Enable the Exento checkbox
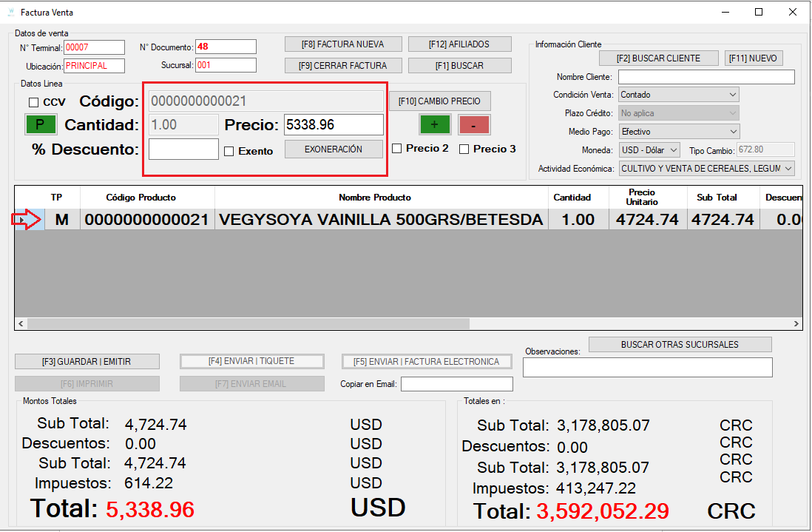This screenshot has width=812, height=532. click(229, 151)
